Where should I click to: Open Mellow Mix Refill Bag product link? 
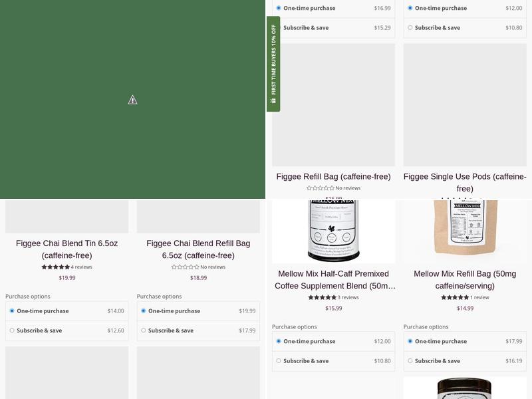tap(465, 280)
